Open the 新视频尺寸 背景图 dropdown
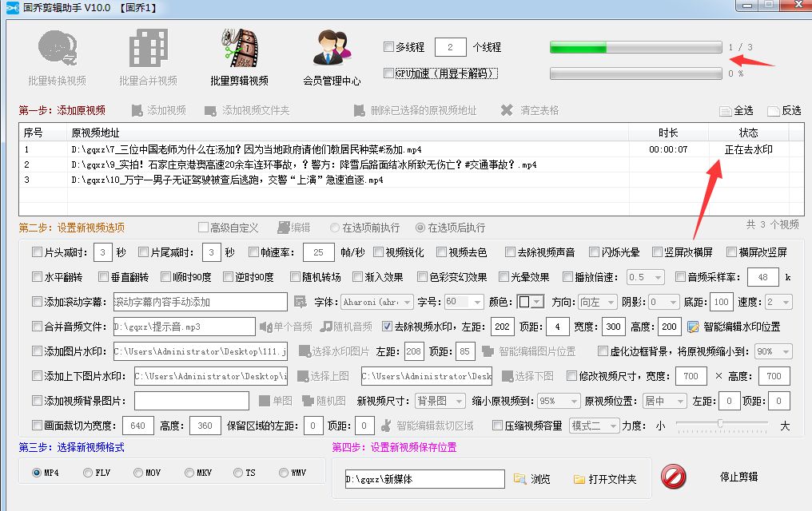 (x=440, y=401)
